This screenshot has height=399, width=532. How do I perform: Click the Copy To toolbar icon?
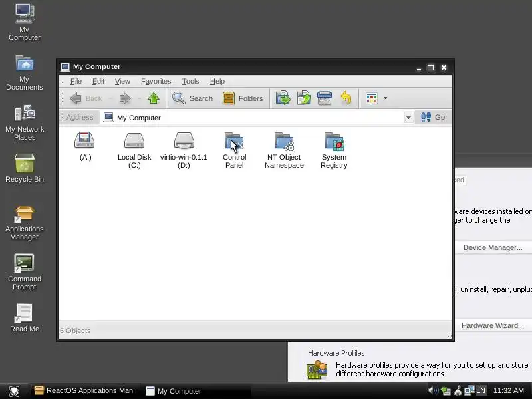point(304,98)
